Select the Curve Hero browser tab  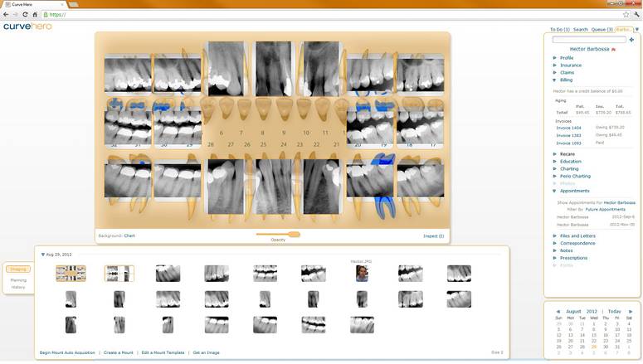coord(35,4)
